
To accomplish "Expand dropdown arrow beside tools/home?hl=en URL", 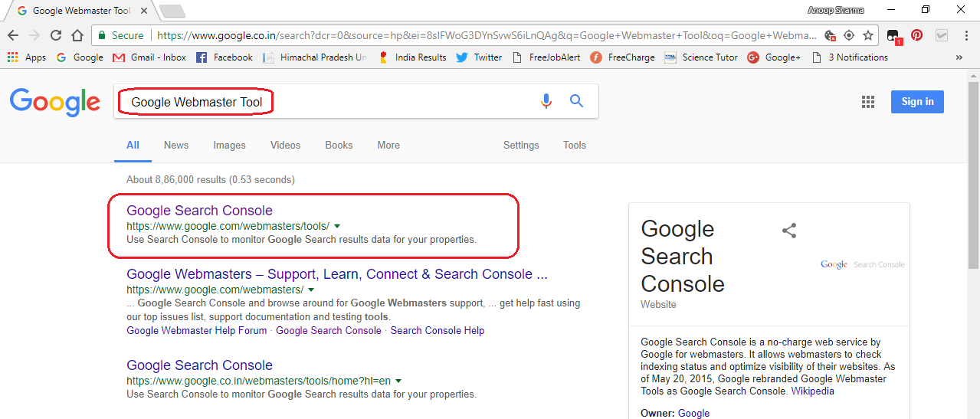I will (x=398, y=381).
